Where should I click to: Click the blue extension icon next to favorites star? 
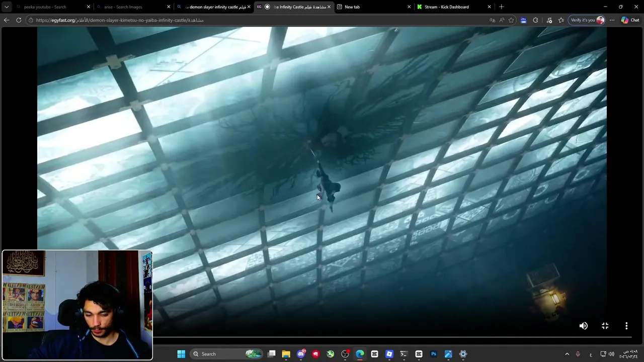(x=523, y=20)
